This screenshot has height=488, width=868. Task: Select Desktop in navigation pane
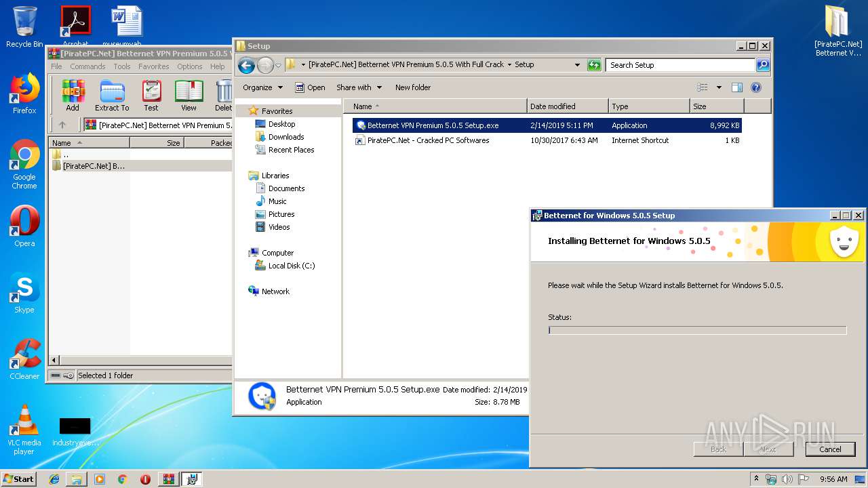(x=281, y=124)
